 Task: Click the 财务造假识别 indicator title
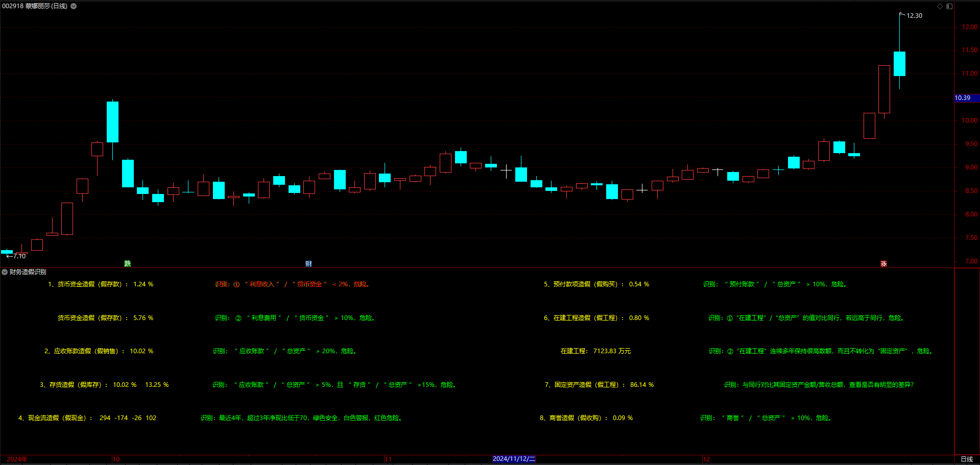click(28, 272)
